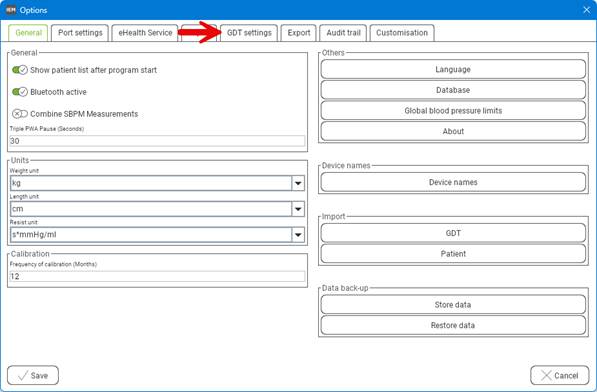597x392 pixels.
Task: Enable Combine SBPM Measurements switch
Action: (20, 114)
